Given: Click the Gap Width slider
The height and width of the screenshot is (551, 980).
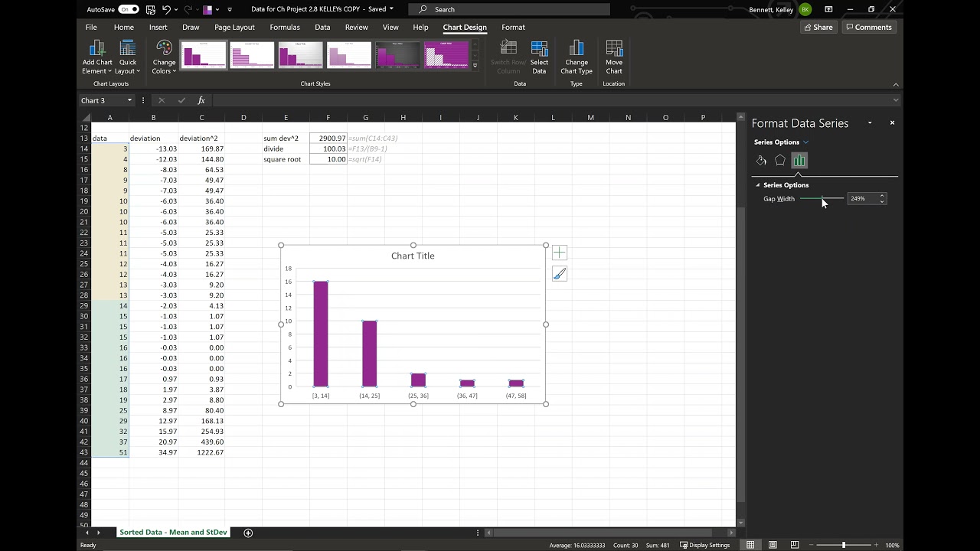Looking at the screenshot, I should coord(822,198).
